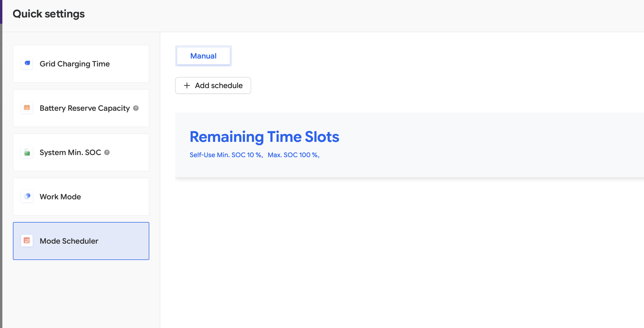
Task: Switch to the Work Mode panel
Action: [x=81, y=197]
